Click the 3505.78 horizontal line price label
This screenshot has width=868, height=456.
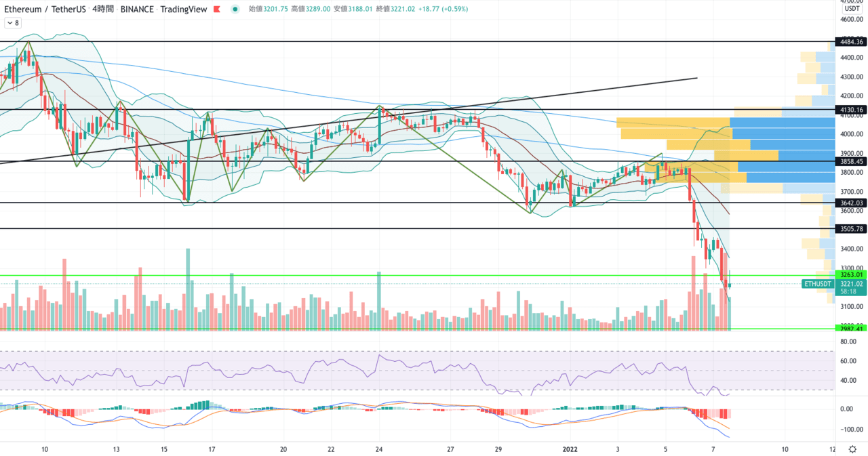click(x=851, y=229)
